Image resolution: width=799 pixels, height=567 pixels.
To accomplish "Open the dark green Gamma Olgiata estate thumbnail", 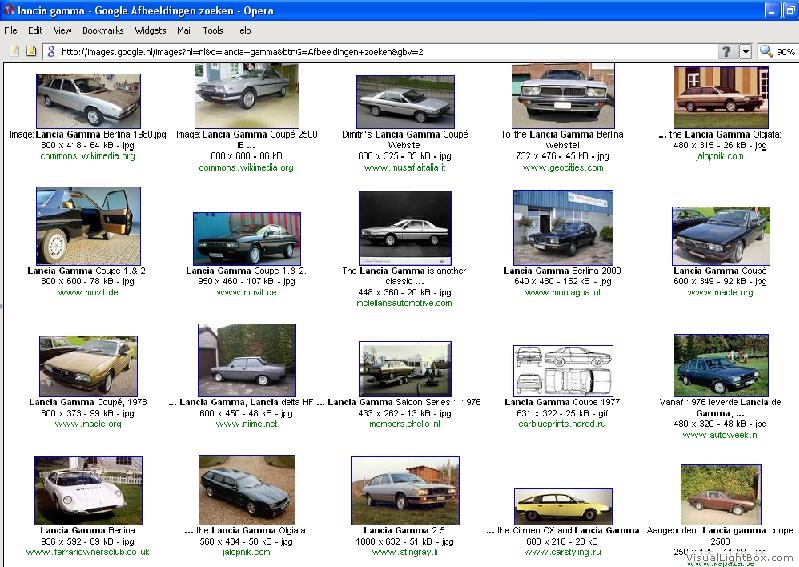I will coord(247,490).
